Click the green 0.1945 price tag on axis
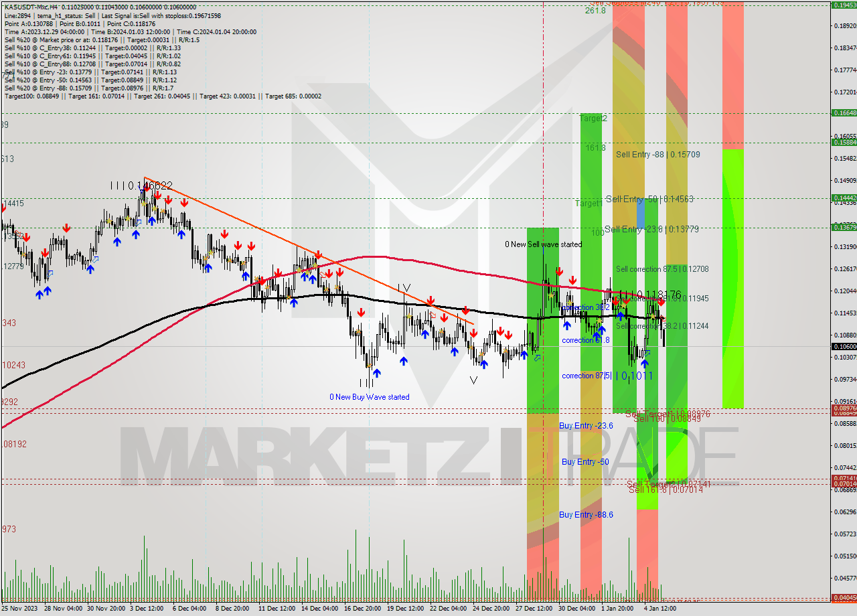 click(x=844, y=5)
